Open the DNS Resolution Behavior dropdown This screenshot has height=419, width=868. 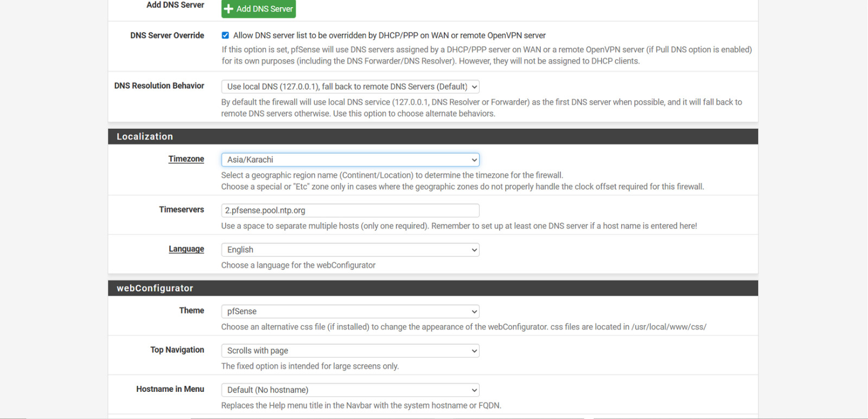[350, 87]
